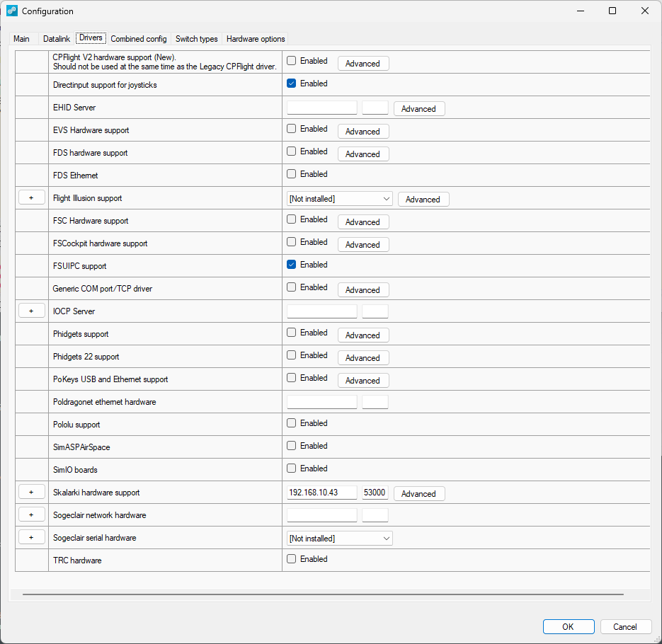Expand IOCP Server row plus button
This screenshot has height=644, width=662.
32,311
